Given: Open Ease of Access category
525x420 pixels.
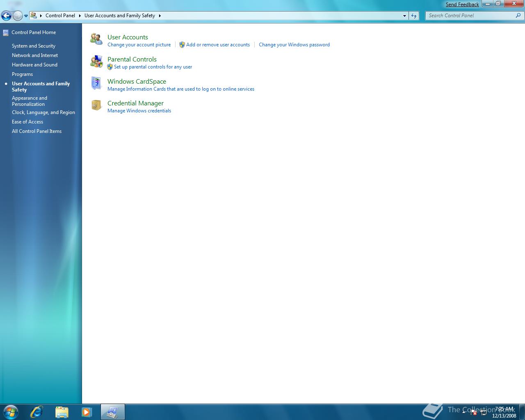Looking at the screenshot, I should [x=27, y=122].
